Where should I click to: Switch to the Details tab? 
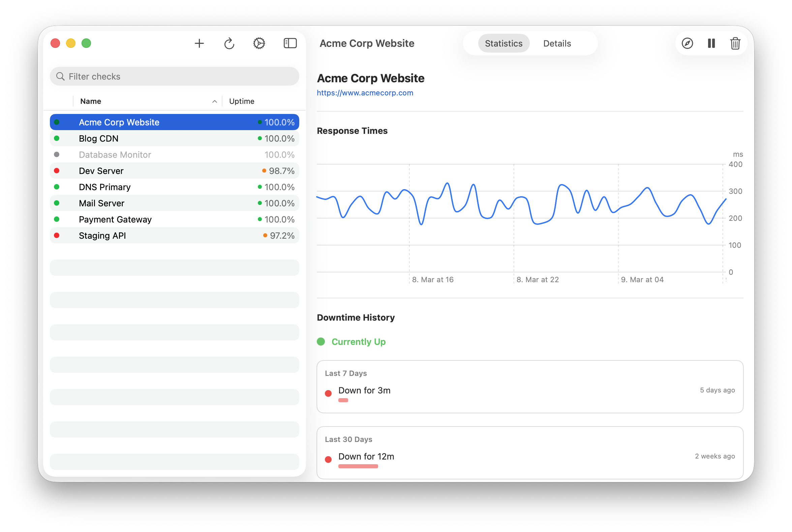557,43
